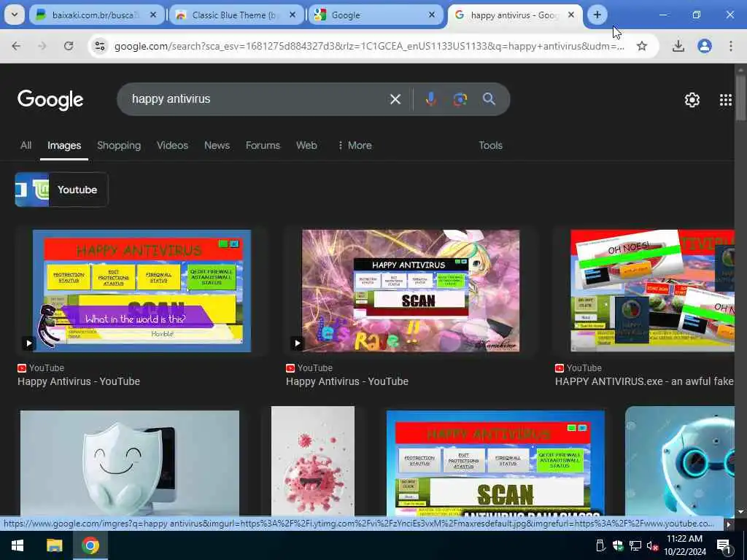Open a new browser tab
The width and height of the screenshot is (747, 560).
click(597, 15)
